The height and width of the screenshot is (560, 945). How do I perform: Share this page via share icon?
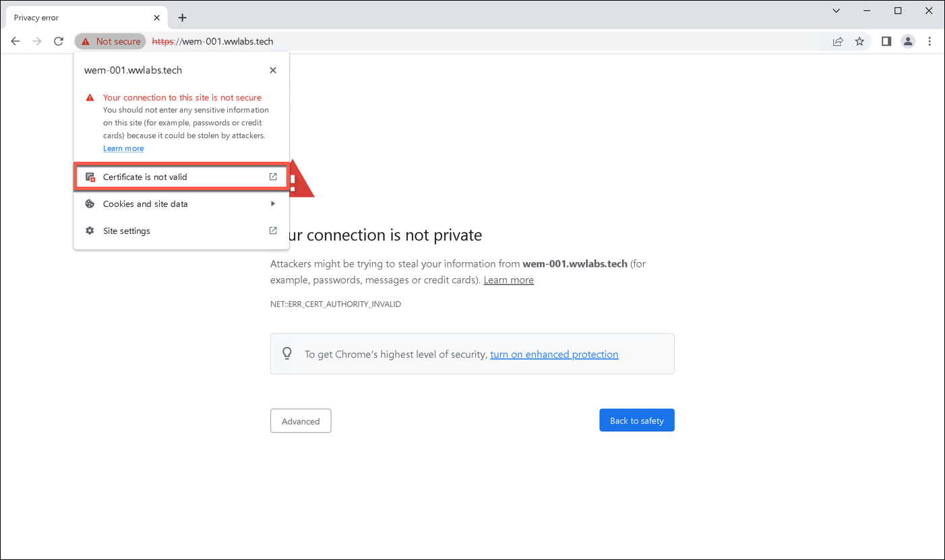[838, 41]
